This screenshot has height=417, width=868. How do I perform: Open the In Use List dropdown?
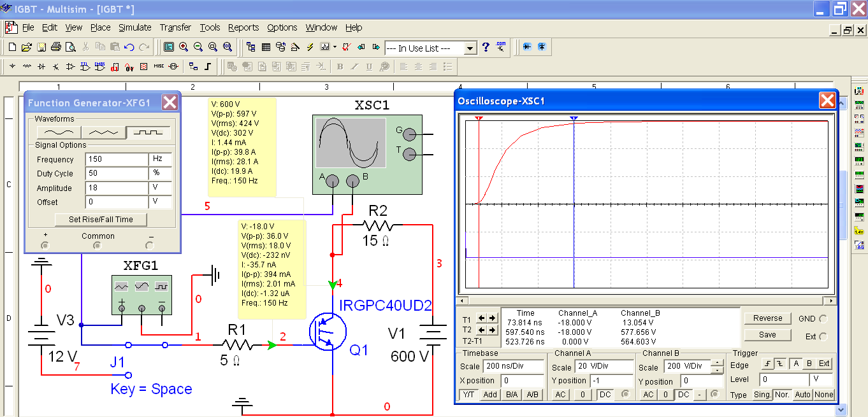click(470, 48)
